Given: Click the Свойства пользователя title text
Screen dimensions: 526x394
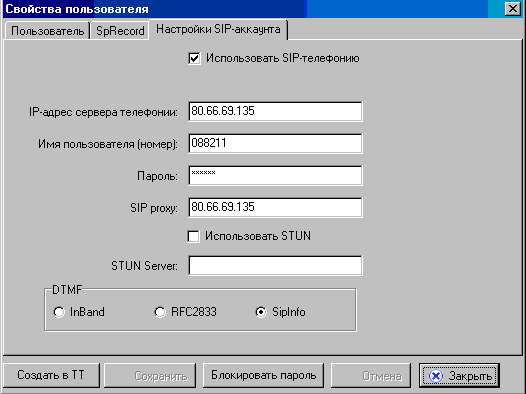Looking at the screenshot, I should 77,9.
